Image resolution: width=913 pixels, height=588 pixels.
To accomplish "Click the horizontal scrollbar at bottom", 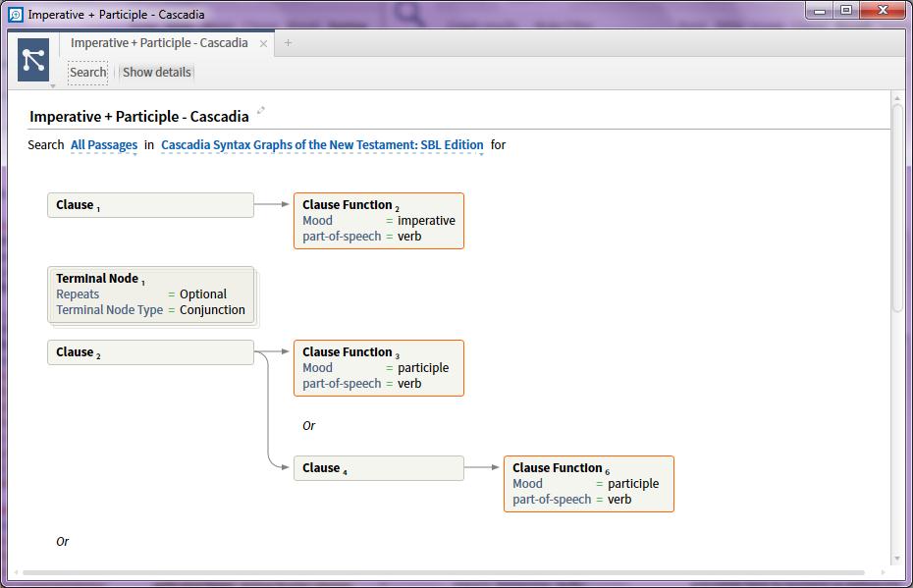I will point(442,572).
